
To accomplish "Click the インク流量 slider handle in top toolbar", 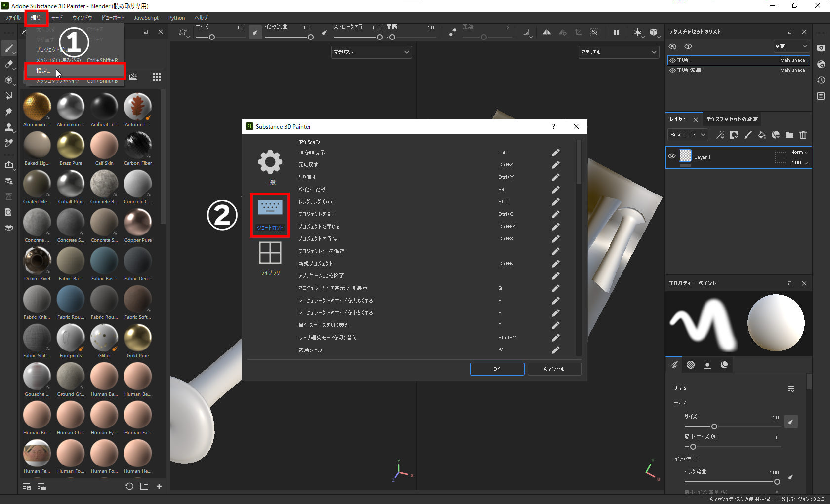I will [311, 37].
